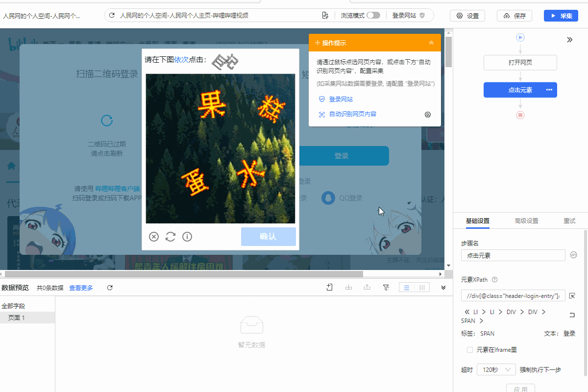The width and height of the screenshot is (588, 392).
Task: Click 查看更多 link in data preview
Action: 81,288
